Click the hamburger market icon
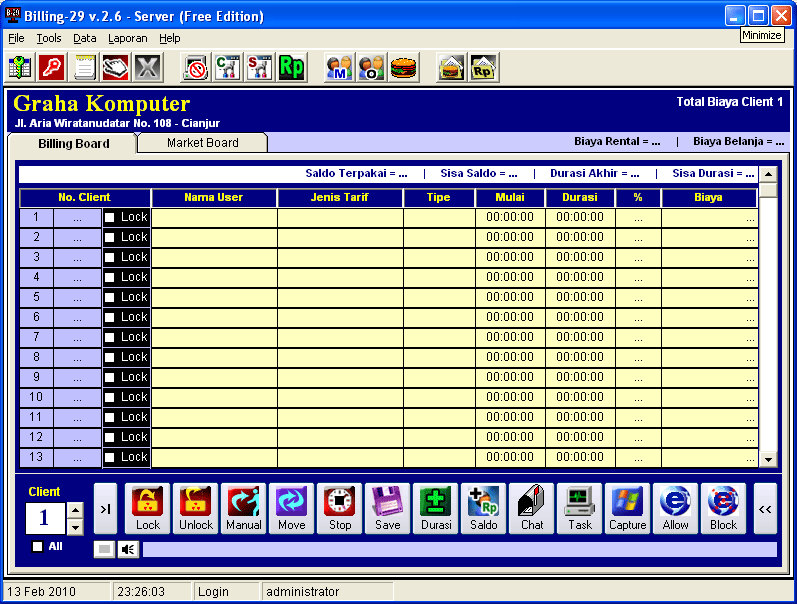 pyautogui.click(x=403, y=67)
